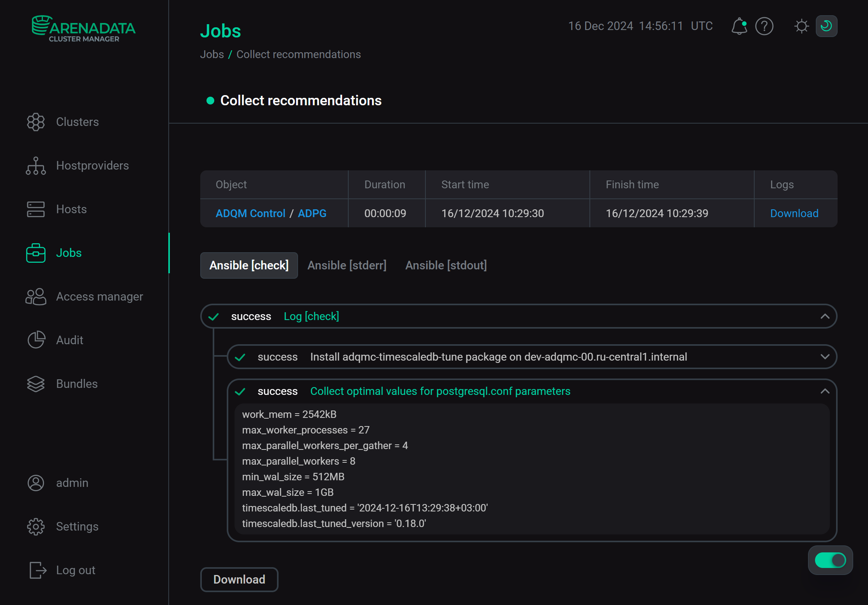Select the Hostproviders sidebar icon
Screen dimensions: 868x605
click(x=35, y=165)
